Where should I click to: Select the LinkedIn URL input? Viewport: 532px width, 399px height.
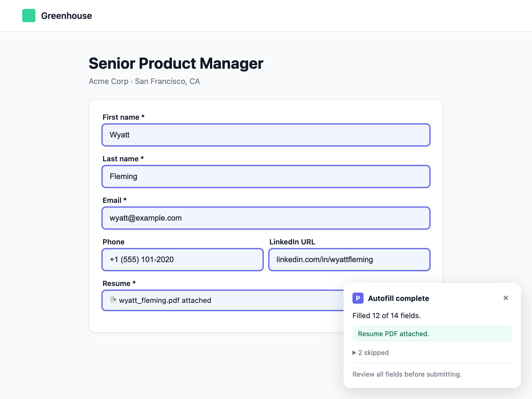(349, 260)
